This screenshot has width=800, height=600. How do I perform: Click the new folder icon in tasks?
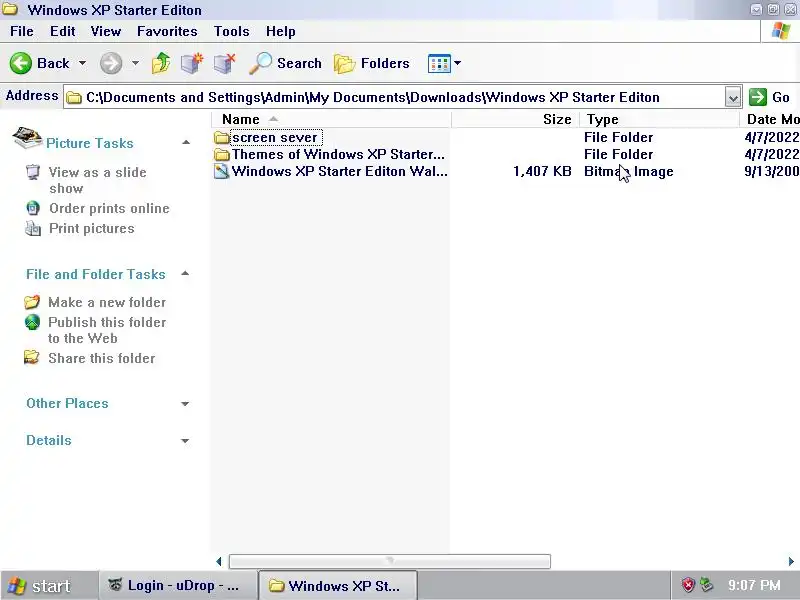click(32, 302)
